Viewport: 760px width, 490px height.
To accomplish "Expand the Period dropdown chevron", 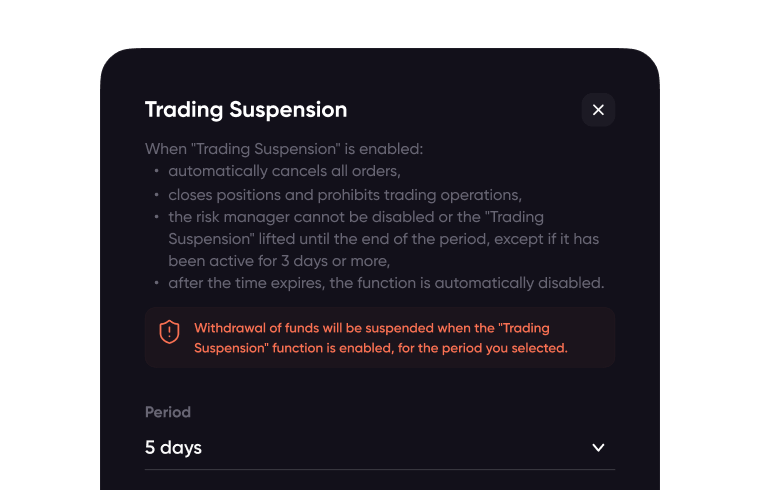I will pyautogui.click(x=598, y=447).
